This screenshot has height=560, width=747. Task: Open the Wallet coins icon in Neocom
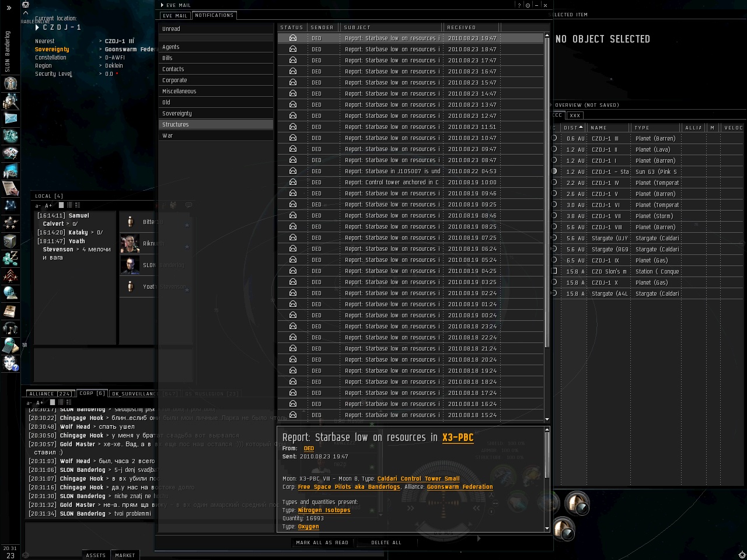point(10,258)
